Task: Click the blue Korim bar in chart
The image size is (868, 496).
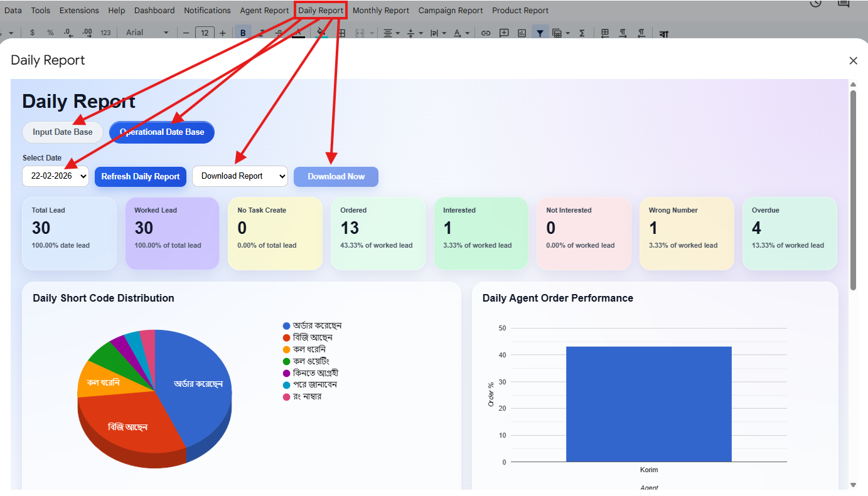Action: [x=649, y=404]
